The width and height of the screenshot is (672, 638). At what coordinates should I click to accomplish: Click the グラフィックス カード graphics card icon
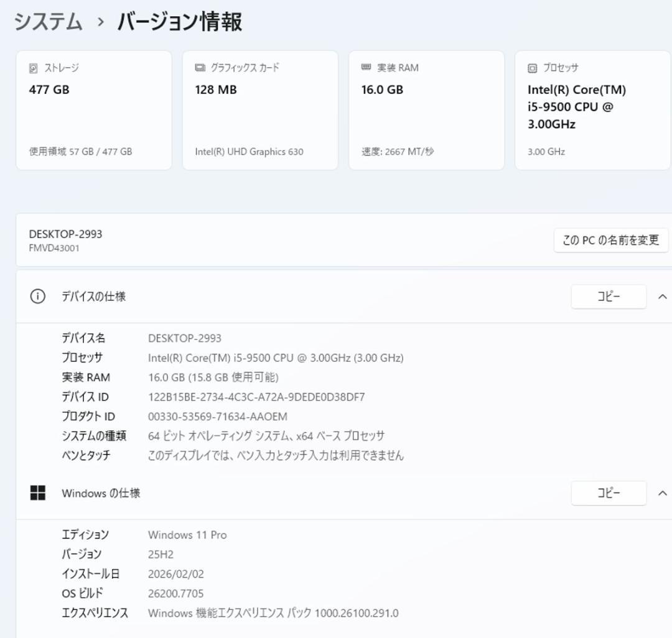coord(200,68)
